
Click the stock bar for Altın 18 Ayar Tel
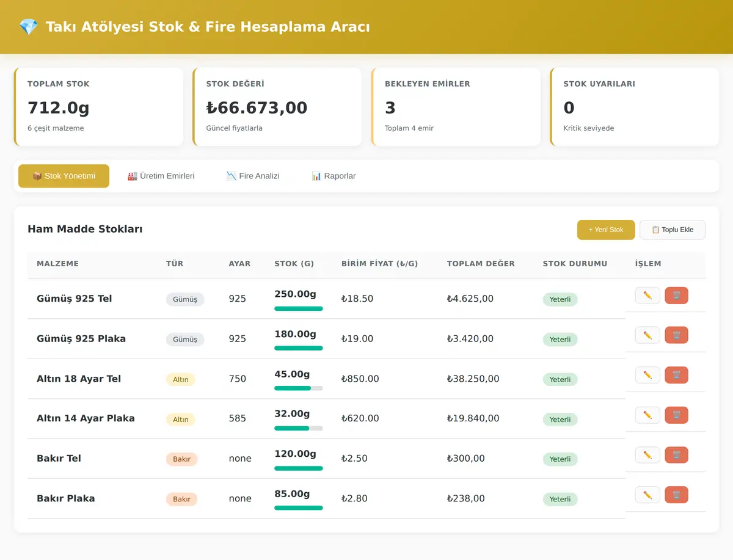[299, 388]
